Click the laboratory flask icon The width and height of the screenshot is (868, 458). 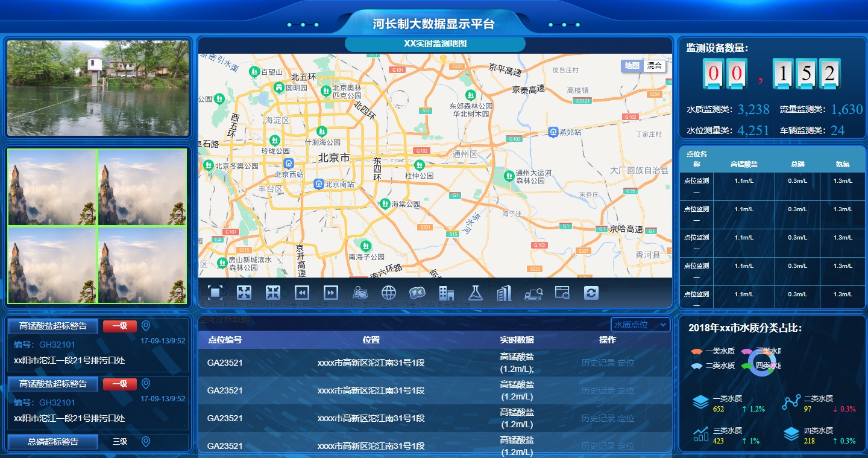tap(476, 293)
